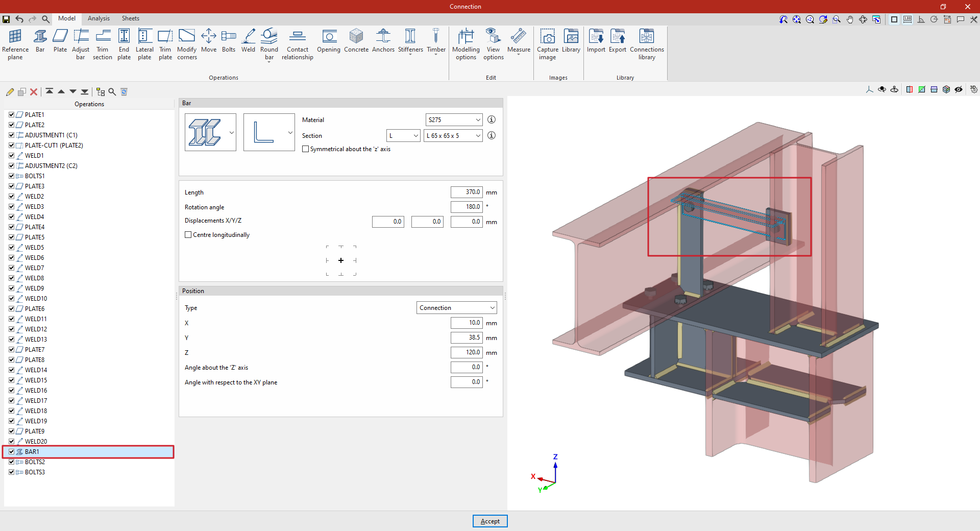Switch to the Analysis tab

coord(99,18)
